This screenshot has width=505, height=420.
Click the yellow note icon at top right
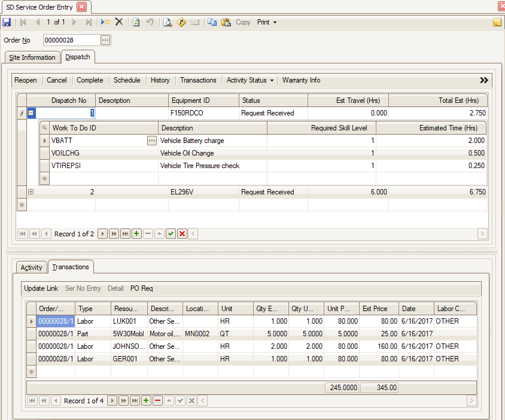497,23
